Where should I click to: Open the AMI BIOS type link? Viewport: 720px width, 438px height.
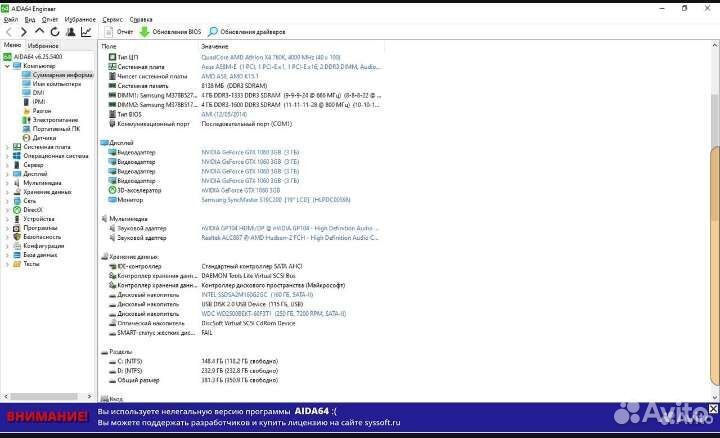coord(224,114)
